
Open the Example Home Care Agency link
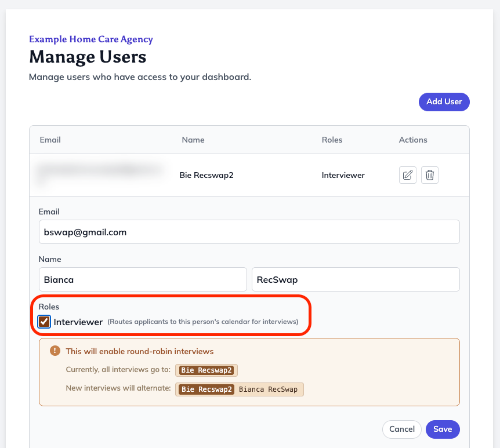[91, 39]
